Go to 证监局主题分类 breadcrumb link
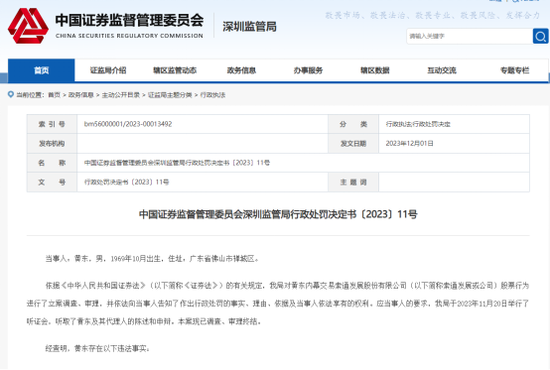 point(170,95)
